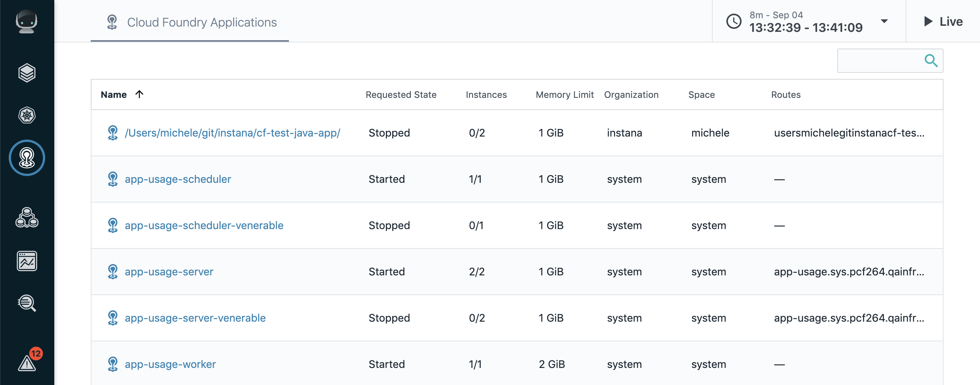This screenshot has height=385, width=980.
Task: Open /Users/michele/git/instana/cf-test-java-app/ link
Action: pyautogui.click(x=232, y=133)
